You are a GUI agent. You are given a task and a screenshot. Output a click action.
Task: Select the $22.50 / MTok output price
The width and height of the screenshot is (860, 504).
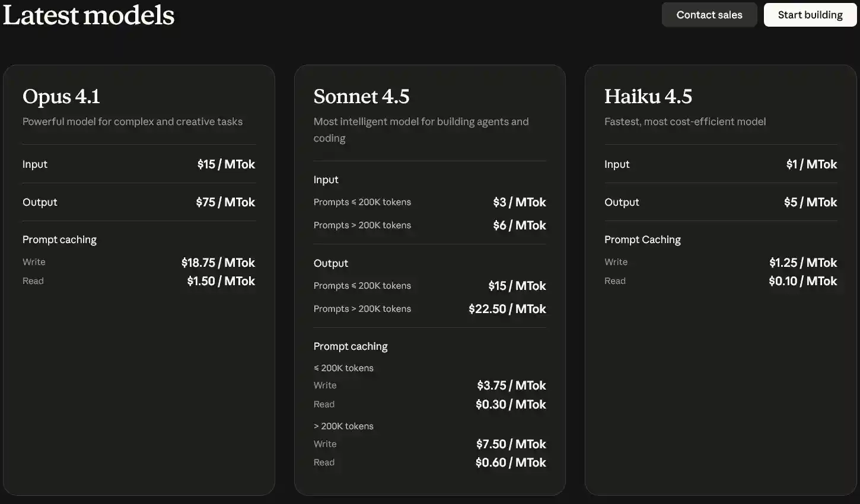click(x=507, y=309)
